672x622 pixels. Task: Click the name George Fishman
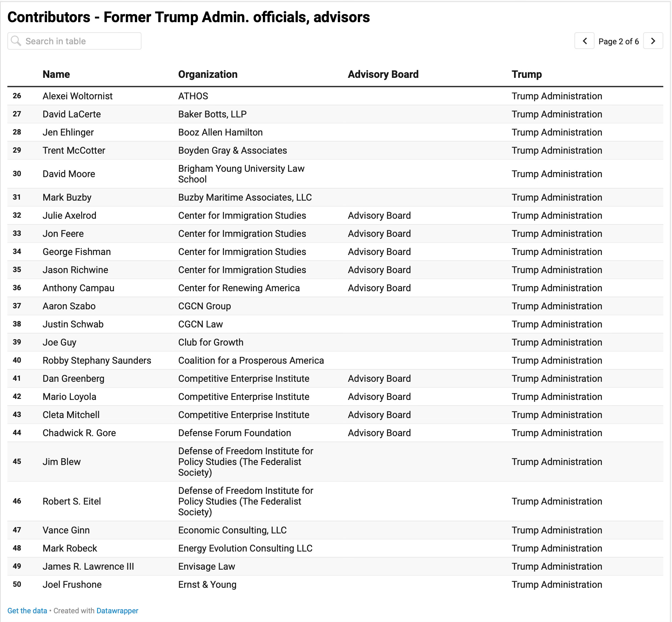(77, 252)
